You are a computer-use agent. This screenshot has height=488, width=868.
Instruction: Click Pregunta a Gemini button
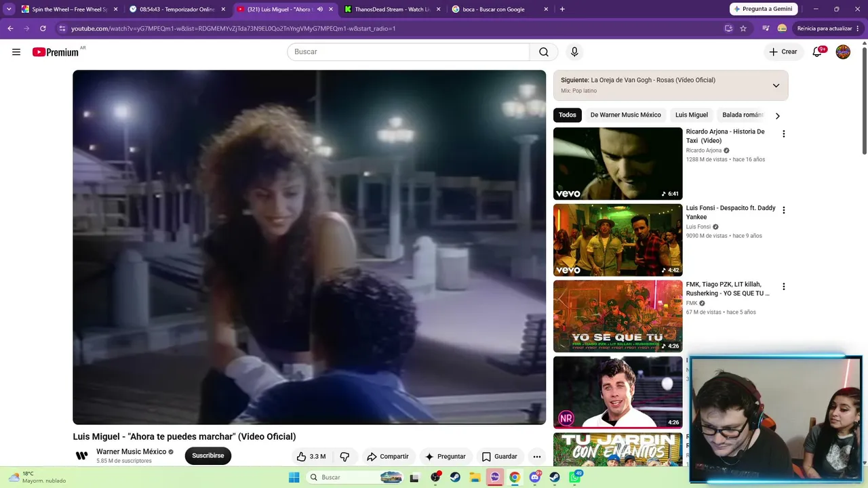[763, 9]
